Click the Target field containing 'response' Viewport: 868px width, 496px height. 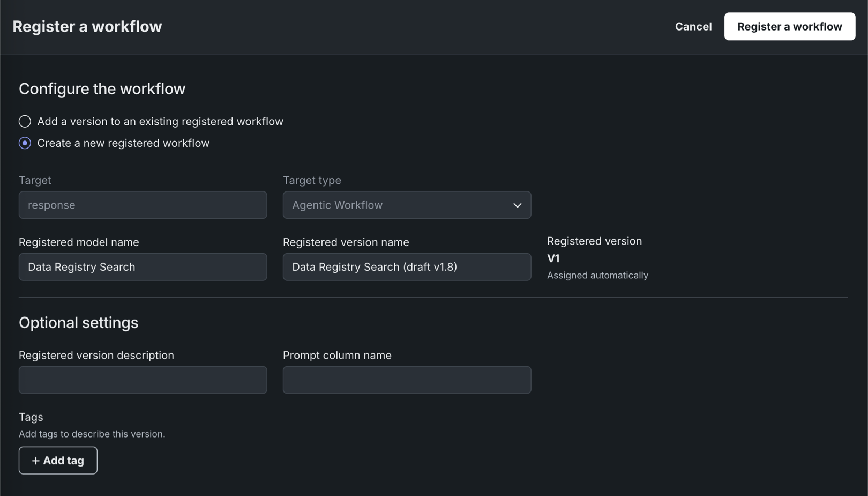pos(143,205)
